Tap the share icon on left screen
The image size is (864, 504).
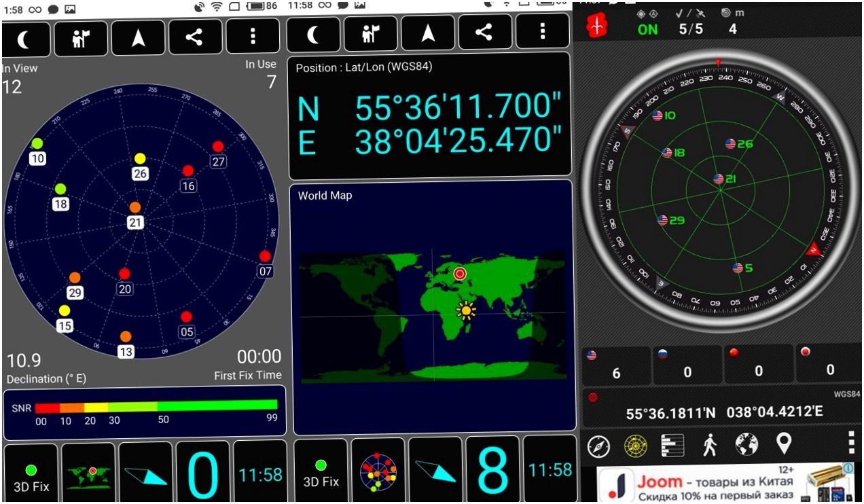pyautogui.click(x=195, y=36)
